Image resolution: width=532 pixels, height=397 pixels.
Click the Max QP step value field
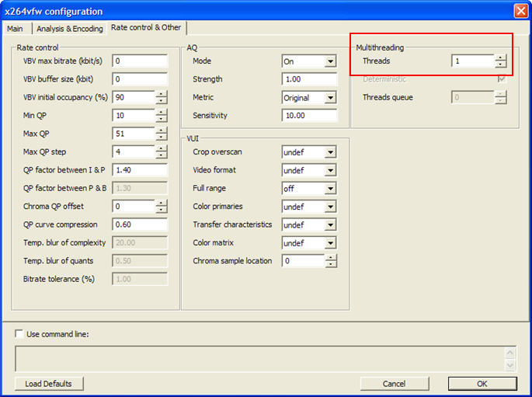(134, 152)
